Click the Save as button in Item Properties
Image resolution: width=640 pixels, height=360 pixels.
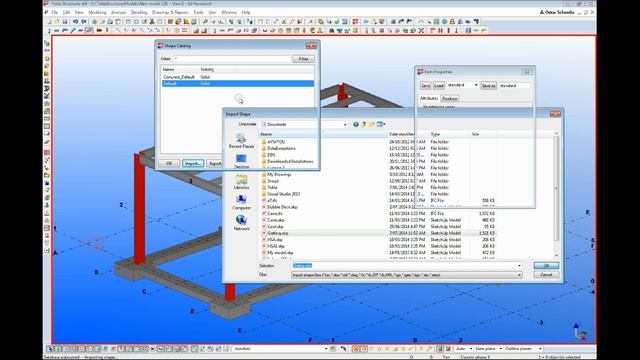click(x=488, y=86)
